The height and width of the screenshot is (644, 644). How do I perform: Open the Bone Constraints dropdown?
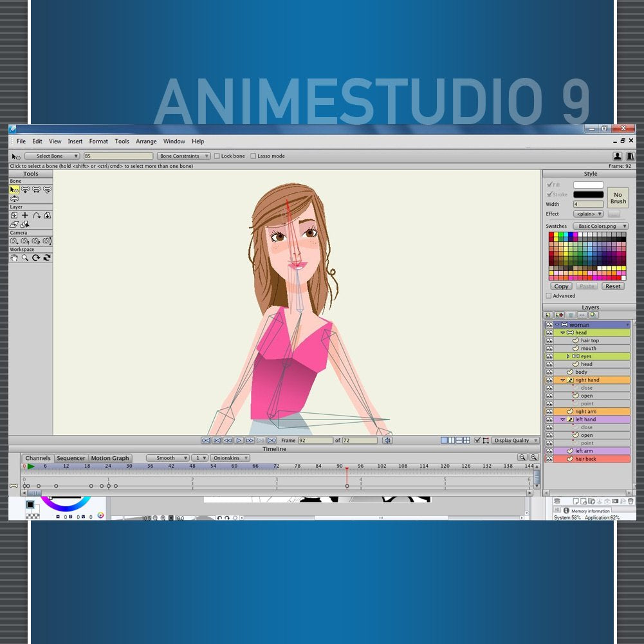coord(183,156)
